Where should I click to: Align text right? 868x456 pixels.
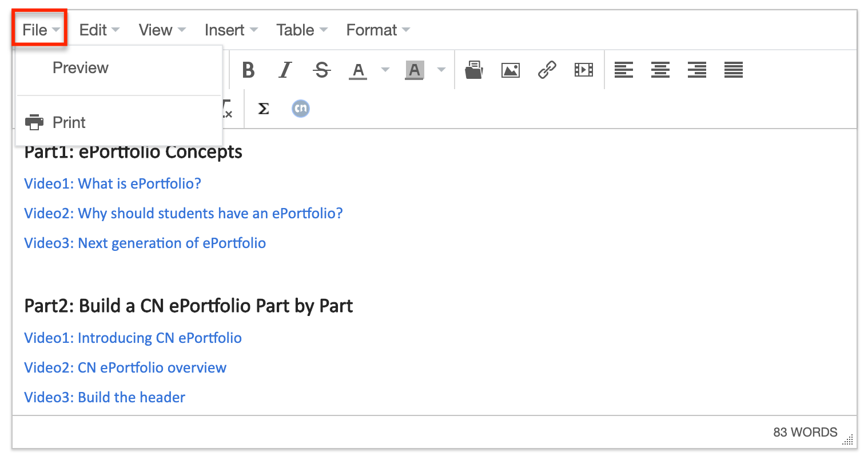pos(697,70)
